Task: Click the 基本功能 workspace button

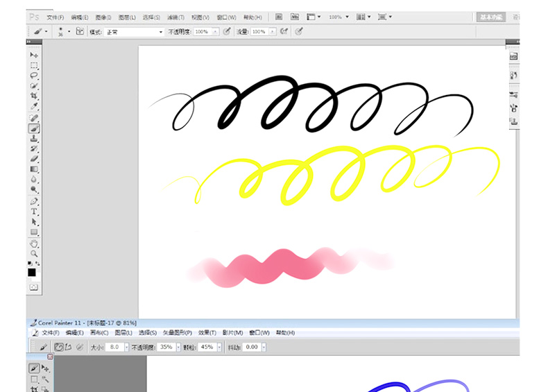Action: pos(490,17)
